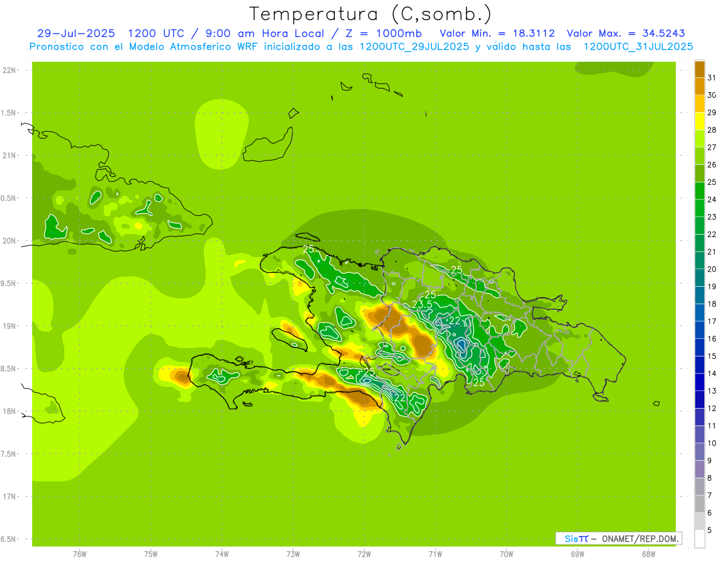
Task: Click the SisTT ONAMET/REP.DOM. logo box
Action: (x=618, y=538)
